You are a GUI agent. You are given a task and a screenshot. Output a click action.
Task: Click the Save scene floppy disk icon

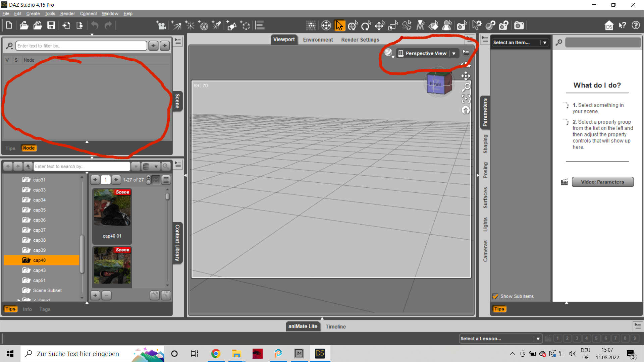[x=51, y=25]
